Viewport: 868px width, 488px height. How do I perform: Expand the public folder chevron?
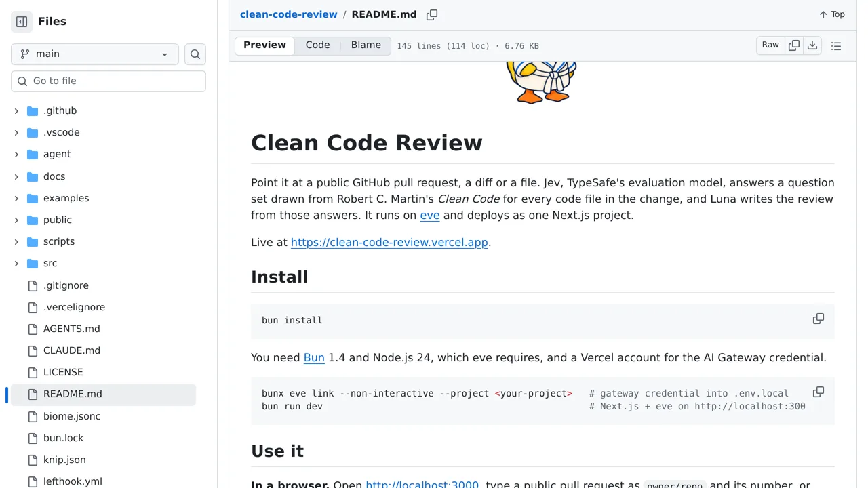point(16,220)
